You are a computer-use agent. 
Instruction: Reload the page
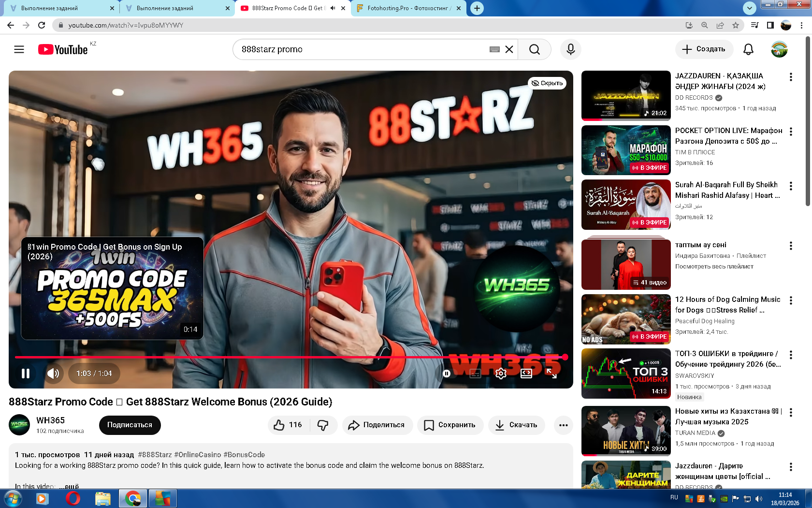pos(42,25)
